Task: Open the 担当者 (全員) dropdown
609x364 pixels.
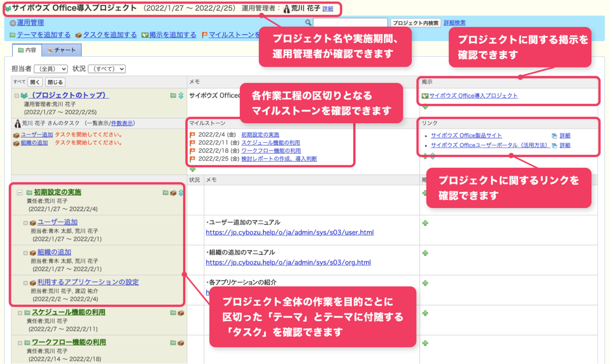Action: click(x=51, y=69)
